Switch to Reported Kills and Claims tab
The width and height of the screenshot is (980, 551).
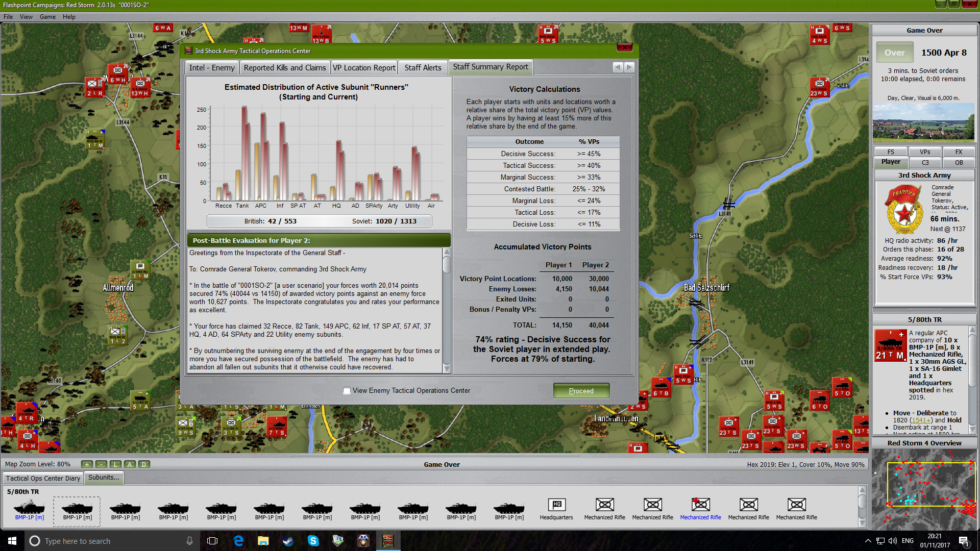tap(284, 68)
